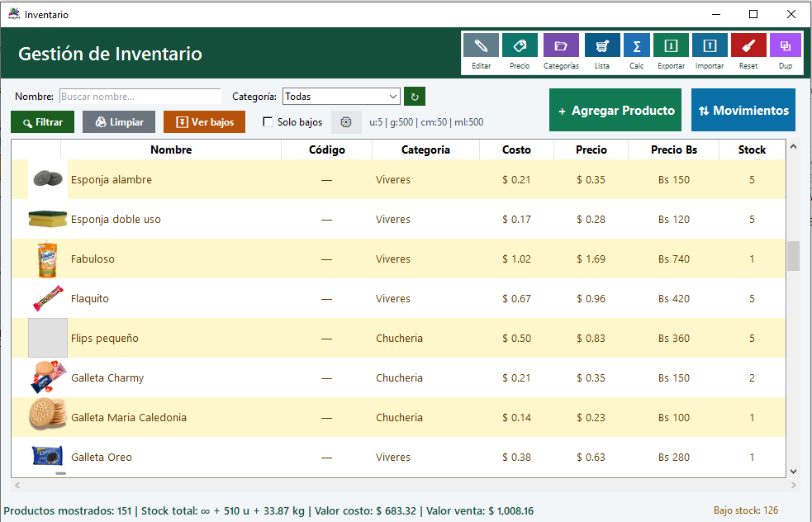Enable the Solo bajos checkbox
Viewport: 812px width, 522px height.
click(268, 122)
